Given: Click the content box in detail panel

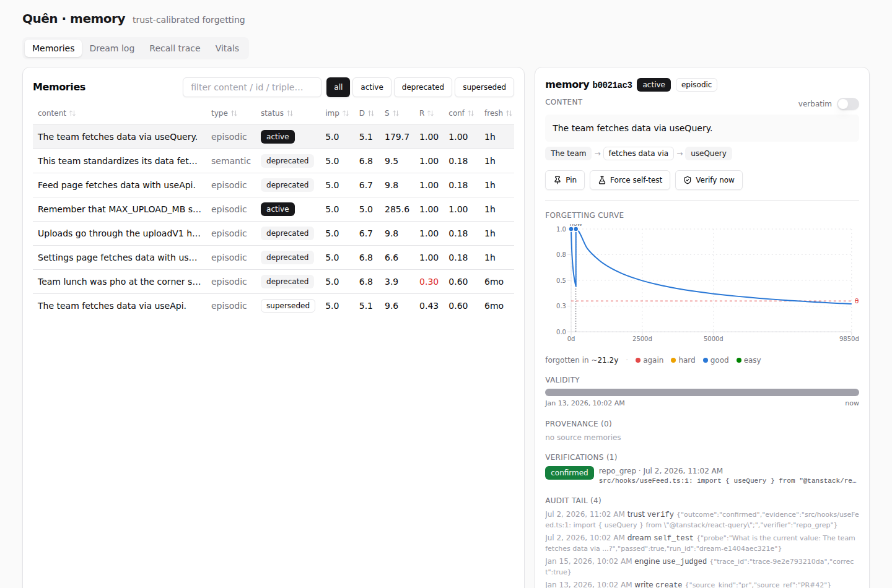Looking at the screenshot, I should 702,128.
